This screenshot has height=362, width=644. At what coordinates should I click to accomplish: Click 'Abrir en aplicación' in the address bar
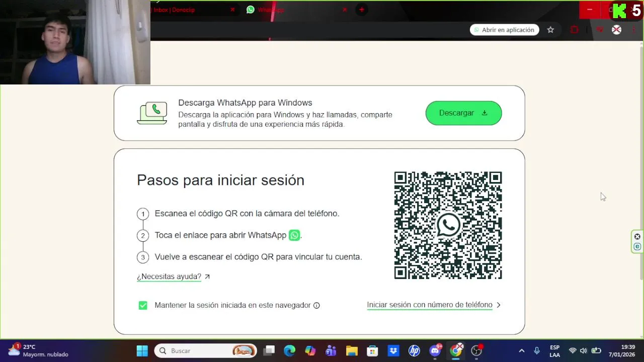point(505,30)
